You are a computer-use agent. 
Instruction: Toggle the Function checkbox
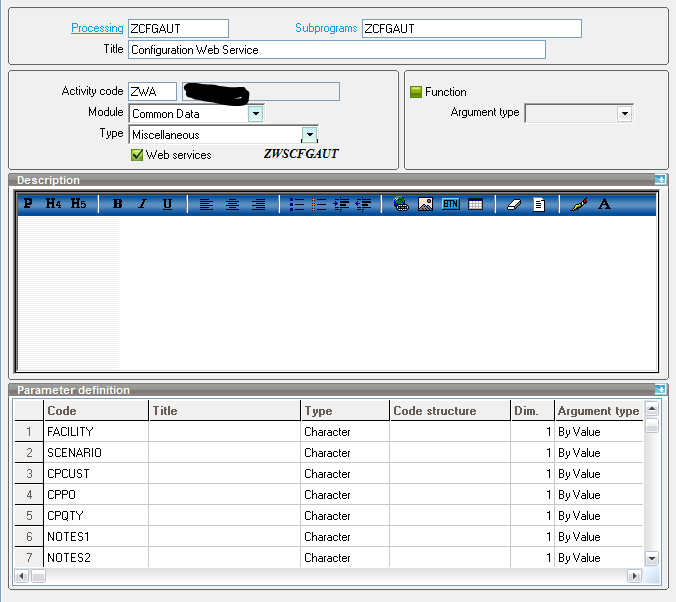tap(416, 92)
